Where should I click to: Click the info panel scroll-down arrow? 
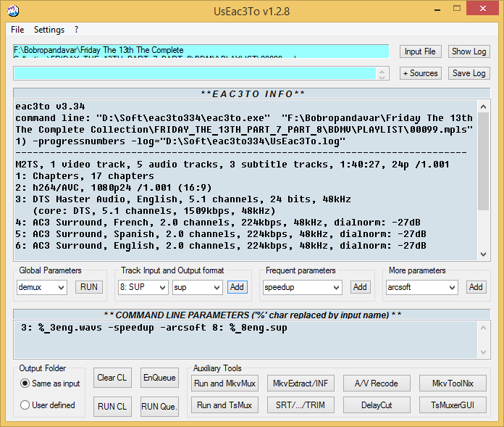[x=483, y=254]
